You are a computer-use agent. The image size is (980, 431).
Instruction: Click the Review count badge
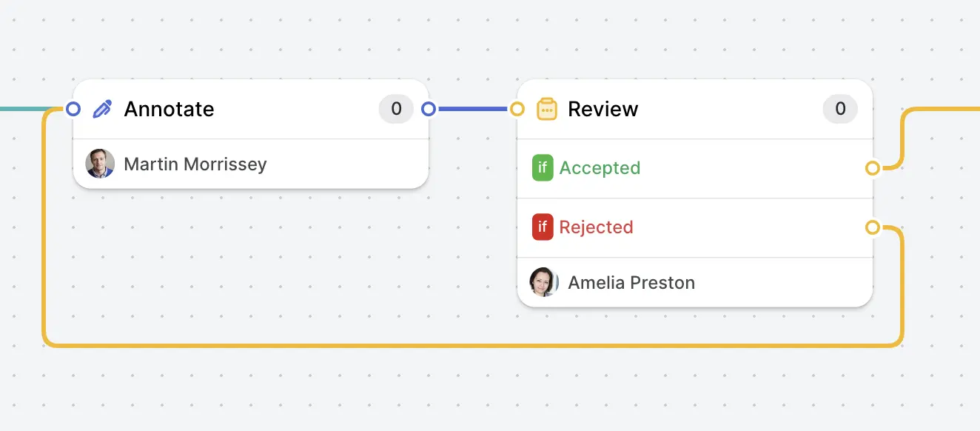(840, 110)
